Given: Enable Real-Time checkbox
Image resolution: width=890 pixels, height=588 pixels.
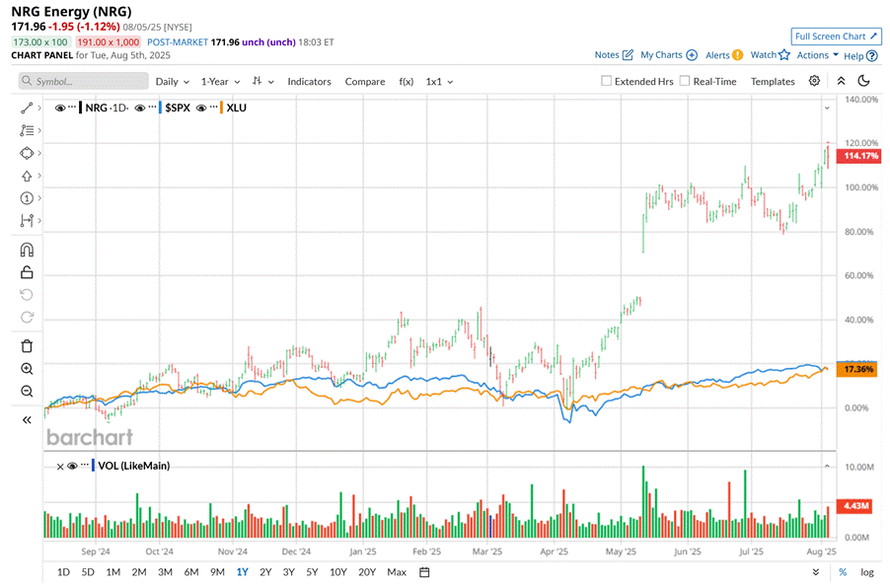Looking at the screenshot, I should (x=685, y=81).
